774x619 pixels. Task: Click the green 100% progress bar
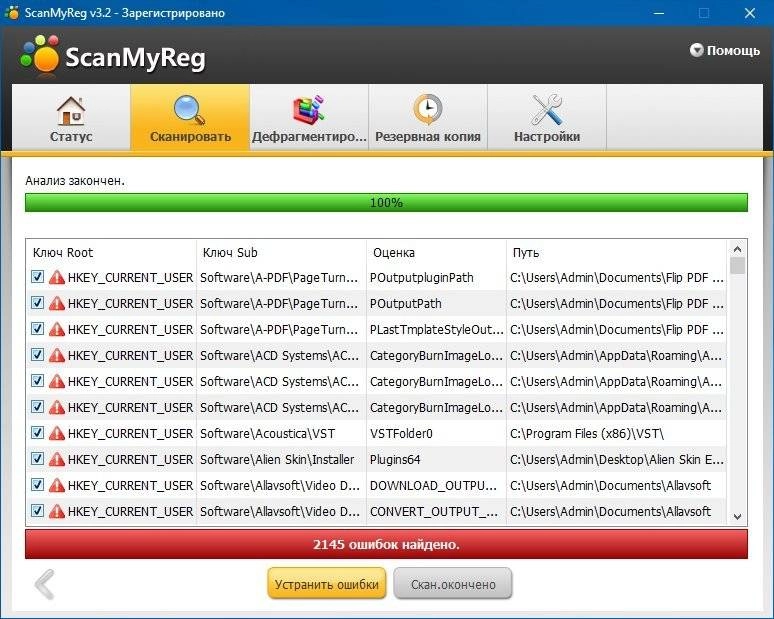(387, 202)
